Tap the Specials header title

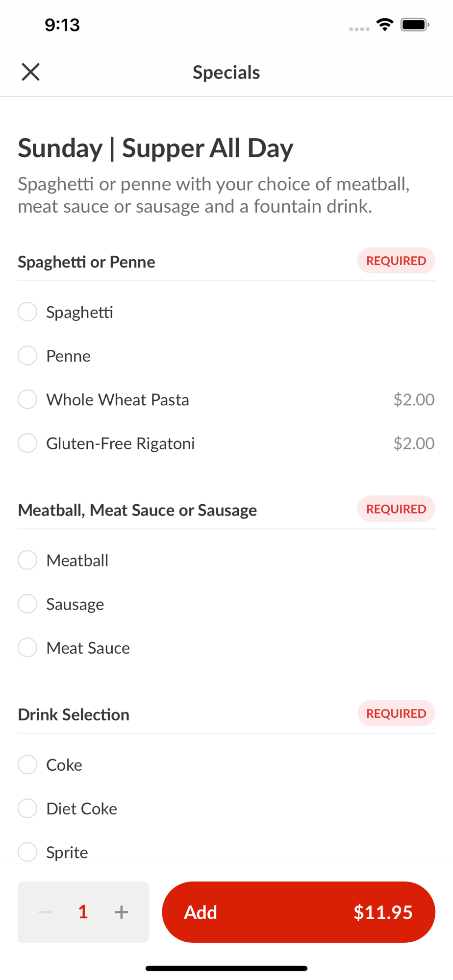coord(226,73)
